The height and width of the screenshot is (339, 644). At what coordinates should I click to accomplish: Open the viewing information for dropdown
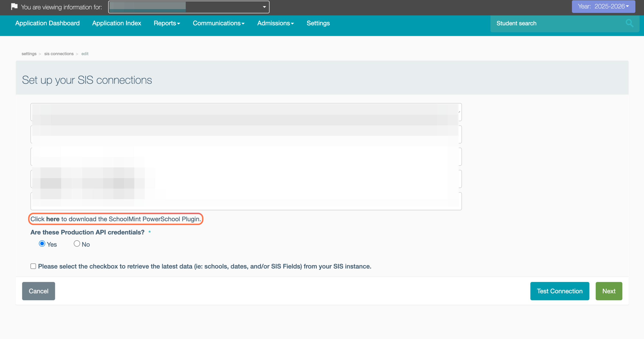(x=189, y=7)
